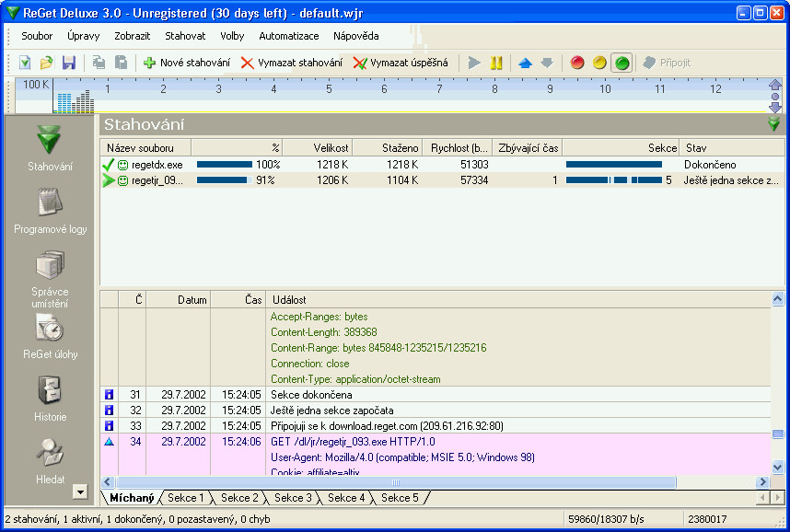Screen dimensions: 790x532
Task: Click horizontal scrollbar right arrow in log
Action: (x=762, y=482)
